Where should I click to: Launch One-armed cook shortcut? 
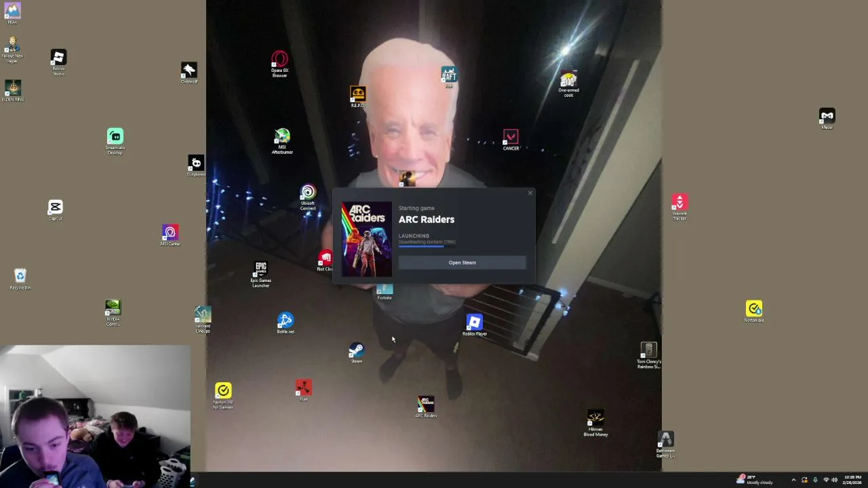point(568,84)
